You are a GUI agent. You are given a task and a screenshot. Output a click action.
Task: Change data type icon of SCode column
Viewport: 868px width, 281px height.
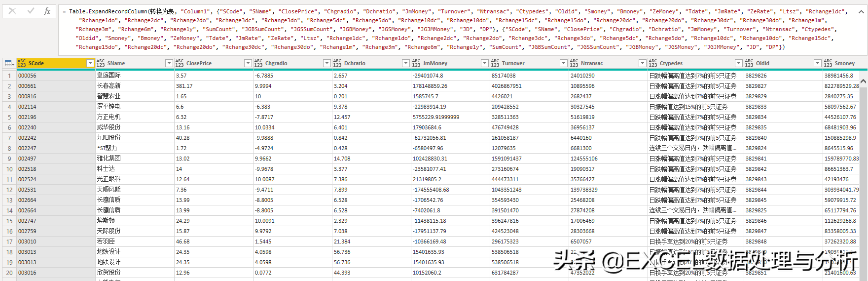22,63
